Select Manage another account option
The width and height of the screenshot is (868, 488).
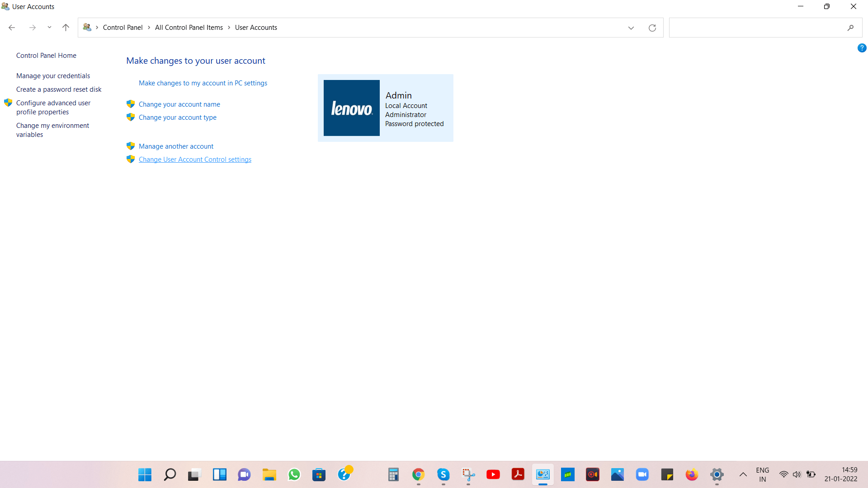pos(176,146)
